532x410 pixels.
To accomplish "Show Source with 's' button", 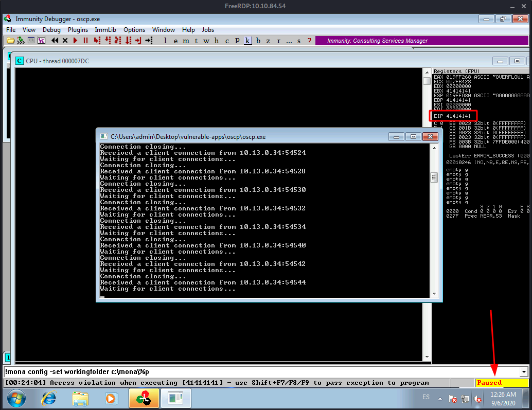I will 299,41.
